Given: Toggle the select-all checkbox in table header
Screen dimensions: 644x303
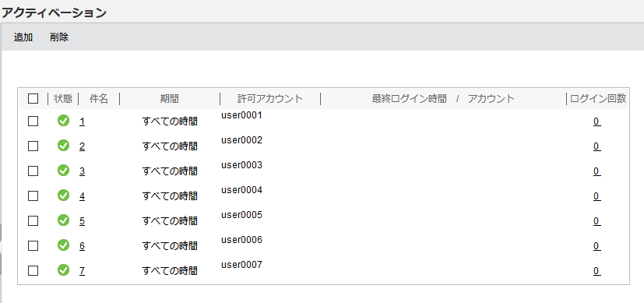Looking at the screenshot, I should click(x=33, y=99).
